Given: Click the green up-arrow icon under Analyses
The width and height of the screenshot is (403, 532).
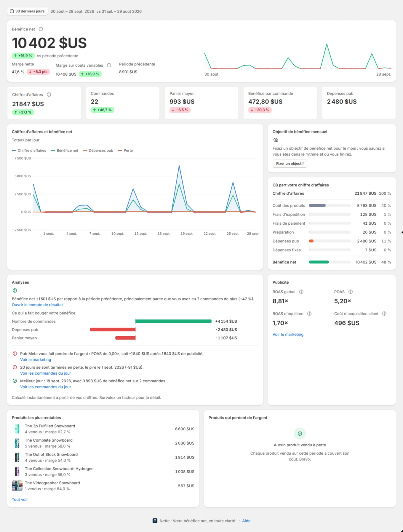Looking at the screenshot, I should [15, 290].
